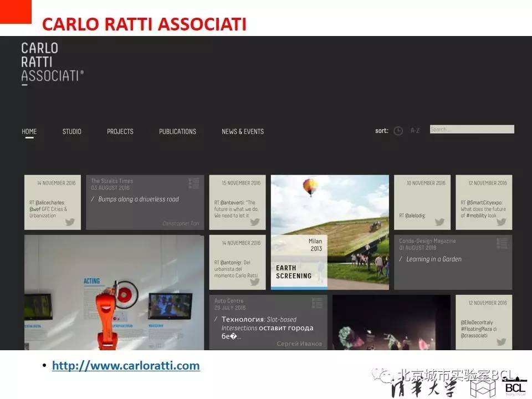This screenshot has height=399, width=532.
Task: Click Twitter bird on @anteverti tweet tile
Action: click(255, 222)
